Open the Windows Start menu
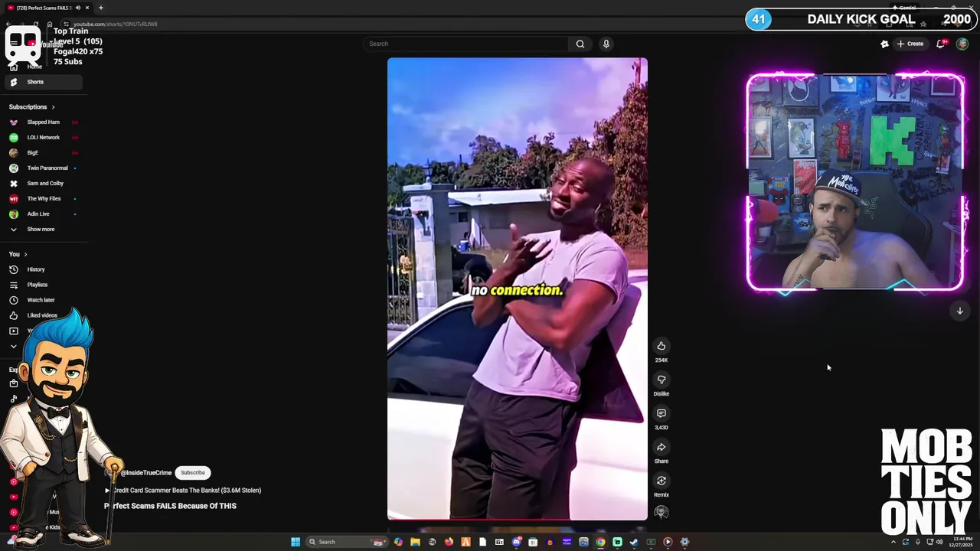The width and height of the screenshot is (980, 551). [296, 542]
